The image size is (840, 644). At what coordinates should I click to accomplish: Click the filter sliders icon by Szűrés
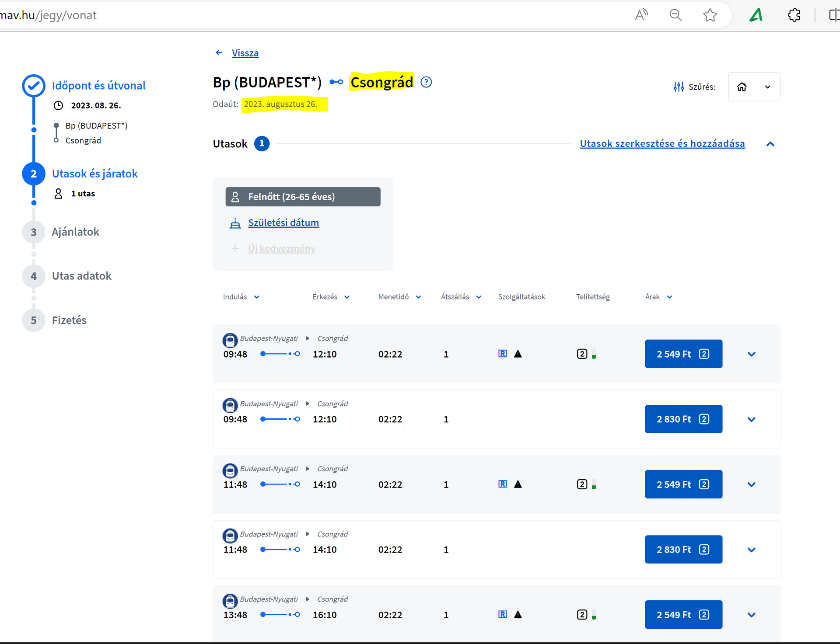[x=678, y=87]
